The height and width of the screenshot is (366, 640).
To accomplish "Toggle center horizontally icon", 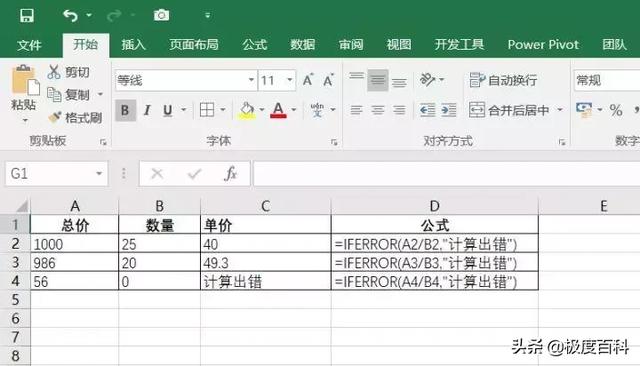I will click(378, 110).
